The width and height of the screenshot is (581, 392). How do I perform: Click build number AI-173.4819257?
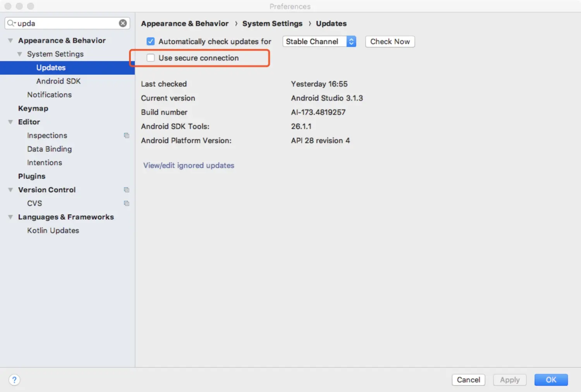(318, 112)
